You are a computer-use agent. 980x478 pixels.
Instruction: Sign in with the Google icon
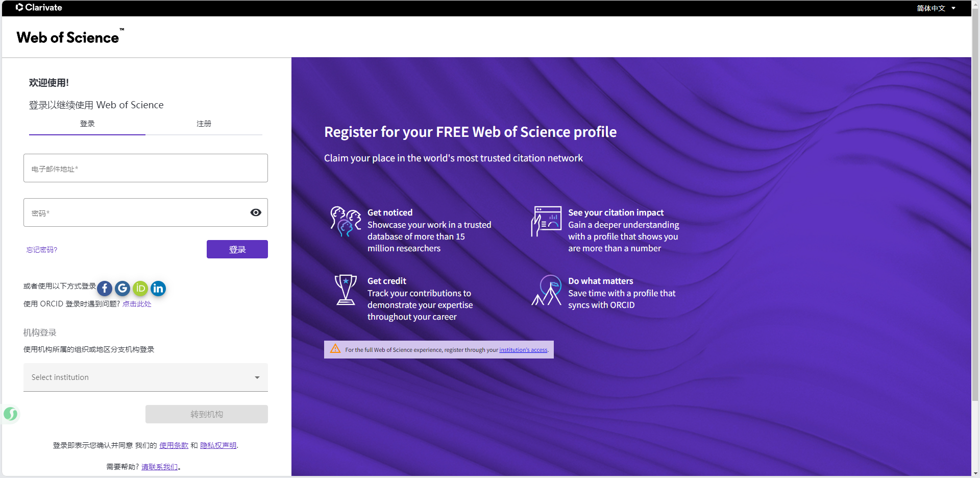coord(122,289)
